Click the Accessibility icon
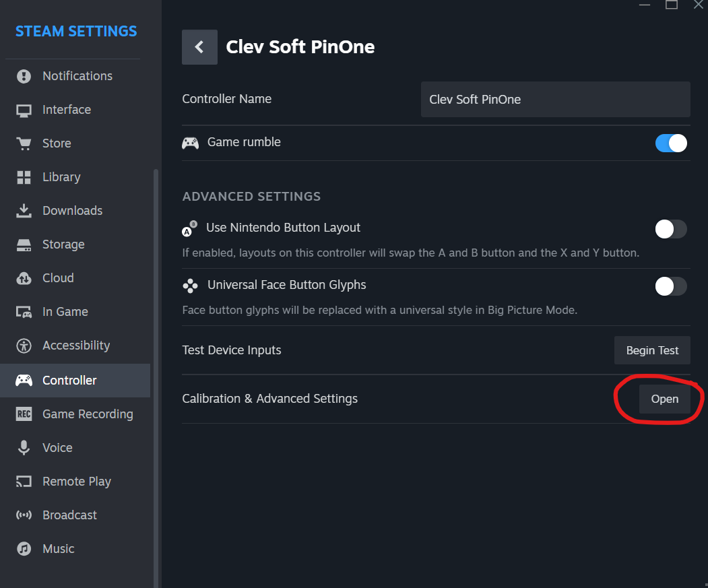708x588 pixels. 24,346
